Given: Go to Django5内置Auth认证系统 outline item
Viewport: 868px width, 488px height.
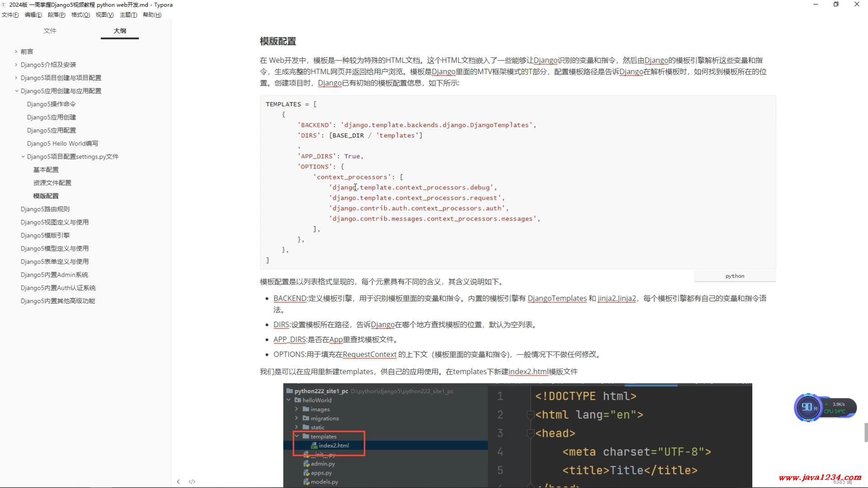Looking at the screenshot, I should point(58,287).
